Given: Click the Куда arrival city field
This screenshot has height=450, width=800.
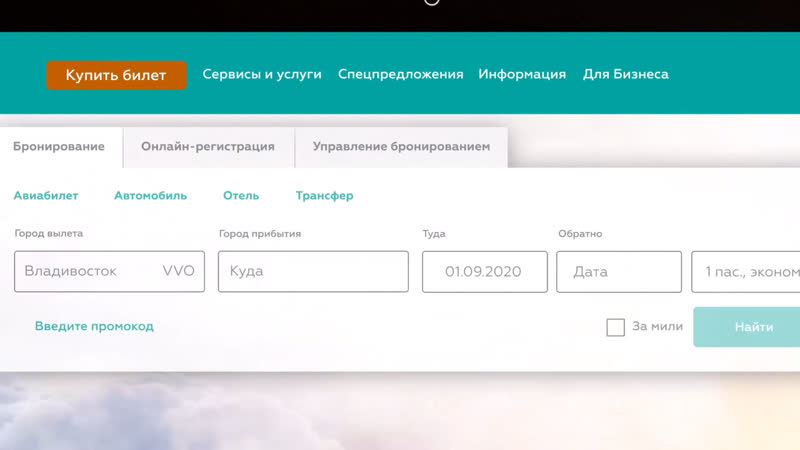Looking at the screenshot, I should [313, 271].
